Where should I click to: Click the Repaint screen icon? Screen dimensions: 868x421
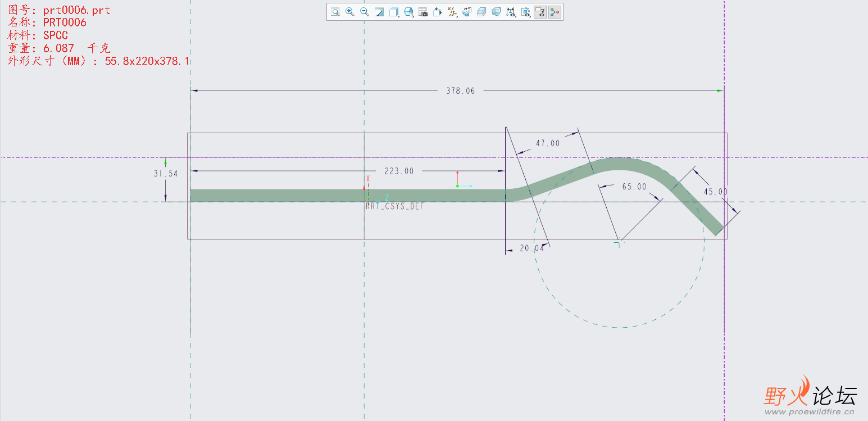379,12
